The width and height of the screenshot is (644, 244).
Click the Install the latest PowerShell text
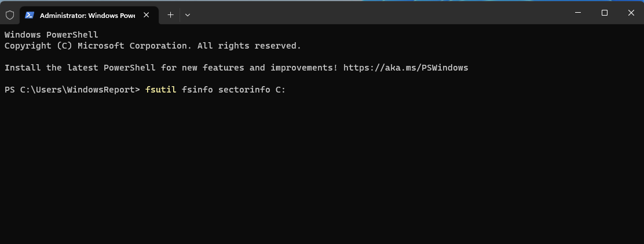(80, 68)
